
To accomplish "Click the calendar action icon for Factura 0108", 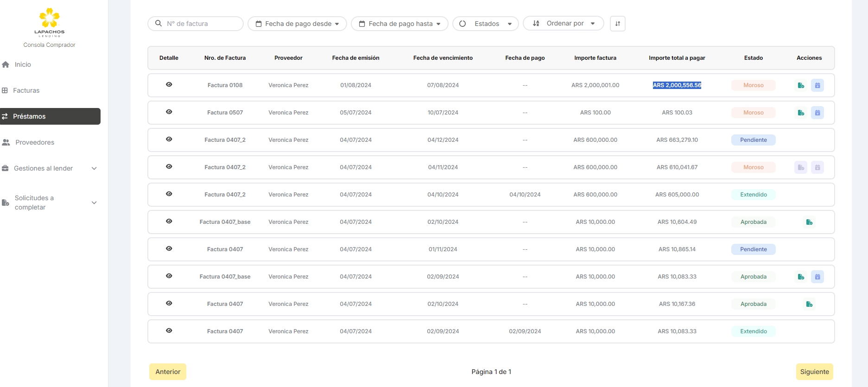I will coord(817,85).
